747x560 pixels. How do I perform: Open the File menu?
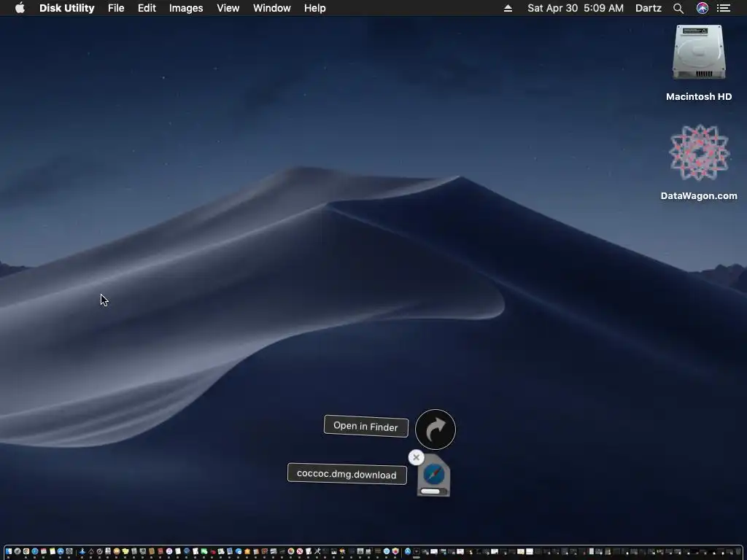click(116, 8)
